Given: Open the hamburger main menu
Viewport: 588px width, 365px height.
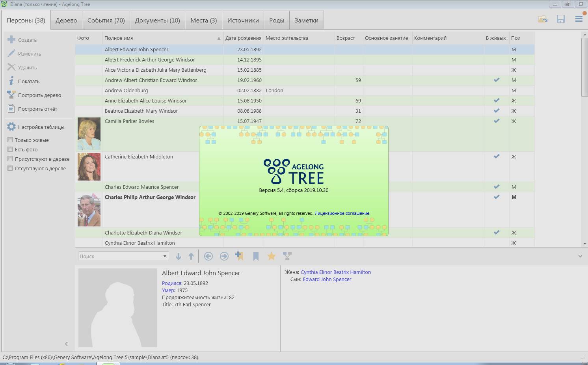Looking at the screenshot, I should [x=579, y=19].
